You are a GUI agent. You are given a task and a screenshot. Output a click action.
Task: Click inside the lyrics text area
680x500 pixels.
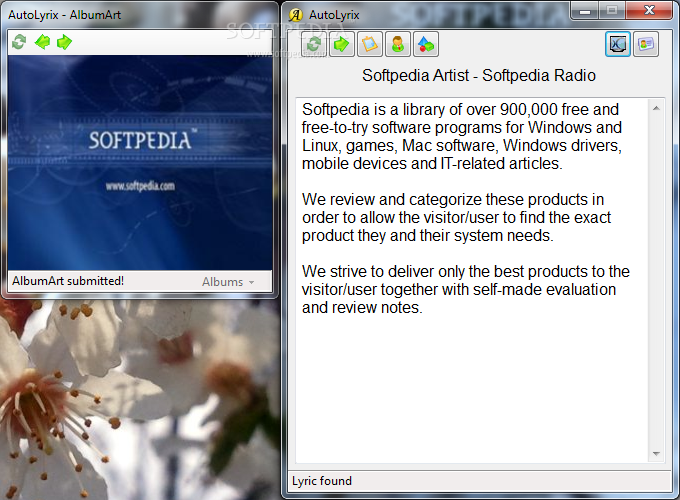472,281
